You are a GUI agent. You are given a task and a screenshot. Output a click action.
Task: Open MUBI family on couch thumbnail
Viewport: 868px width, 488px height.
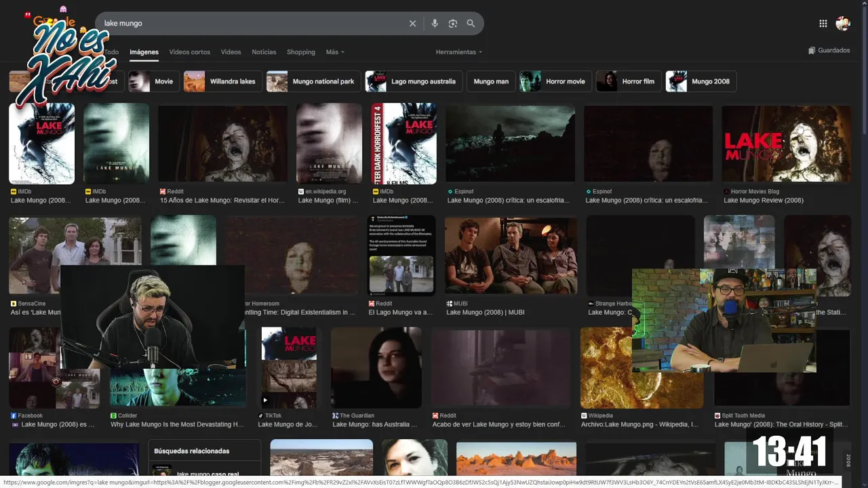(511, 256)
